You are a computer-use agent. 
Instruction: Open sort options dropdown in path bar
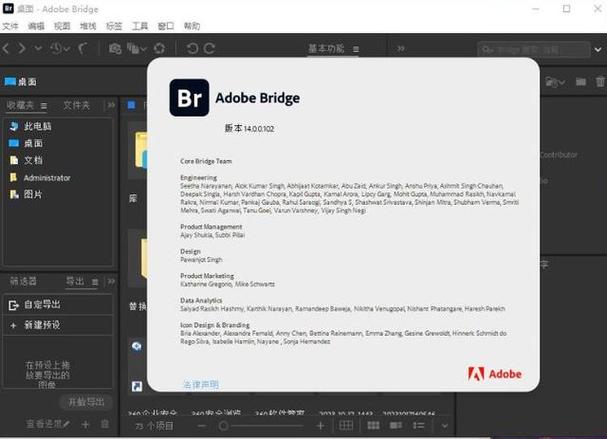(x=555, y=82)
